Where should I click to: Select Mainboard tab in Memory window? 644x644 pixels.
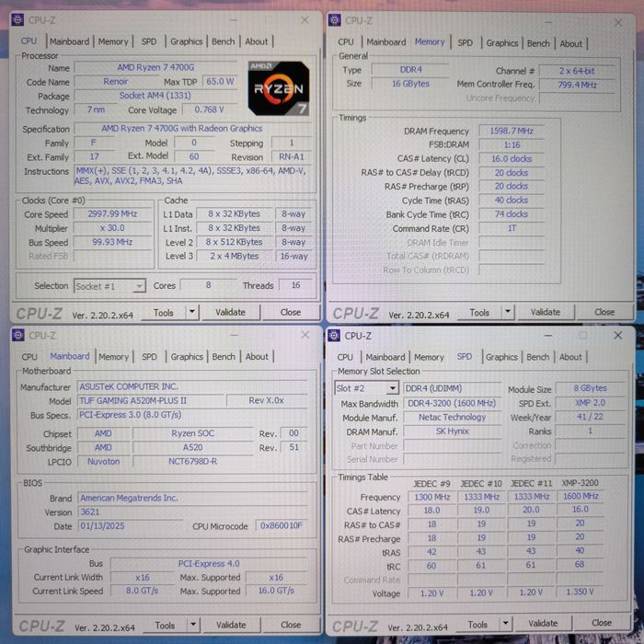click(386, 42)
